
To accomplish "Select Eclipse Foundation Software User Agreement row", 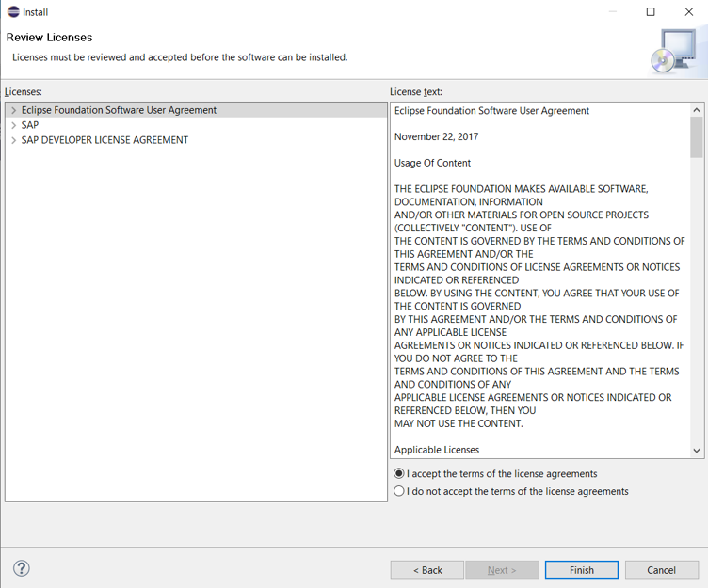I will coord(197,110).
